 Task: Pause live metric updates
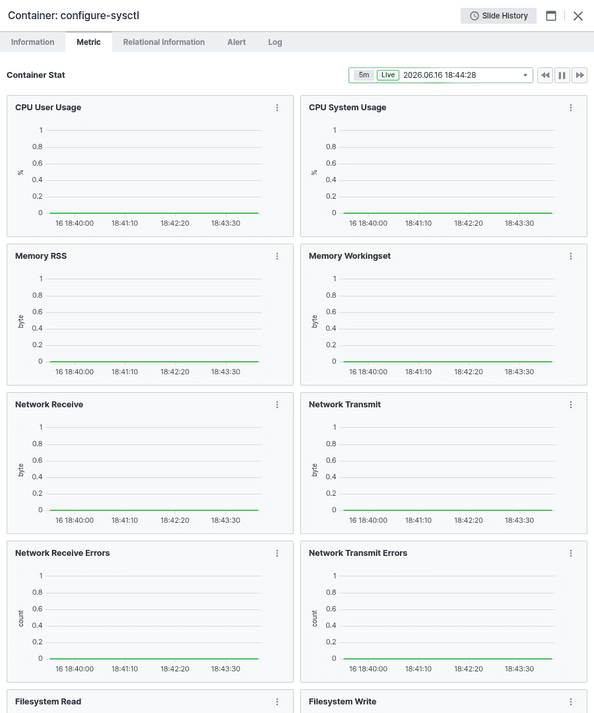(562, 75)
